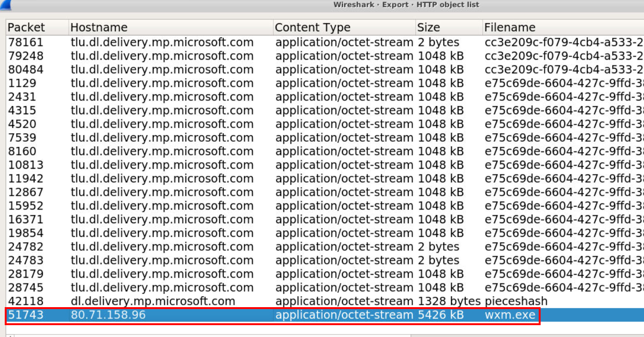The height and width of the screenshot is (337, 644).
Task: Click the content type cell in the wxm.exe row
Action: pyautogui.click(x=344, y=315)
